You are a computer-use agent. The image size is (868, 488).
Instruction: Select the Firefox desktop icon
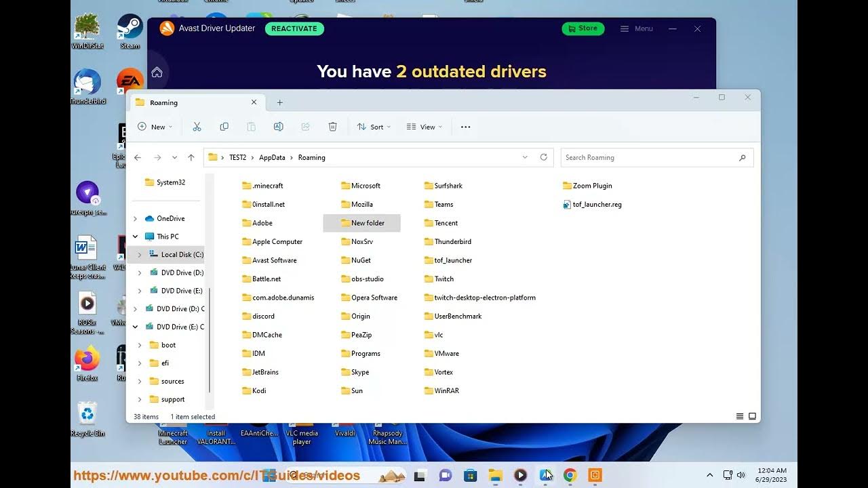tap(87, 364)
